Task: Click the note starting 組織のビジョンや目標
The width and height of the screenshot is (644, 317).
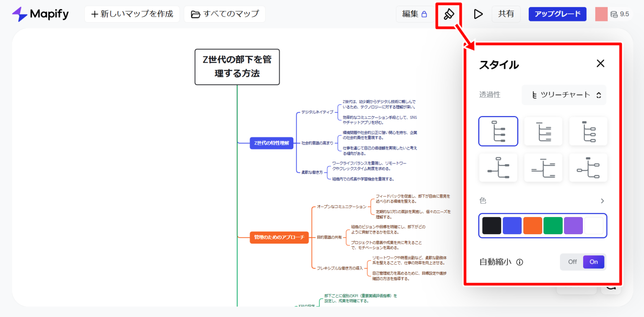Action: pyautogui.click(x=388, y=229)
